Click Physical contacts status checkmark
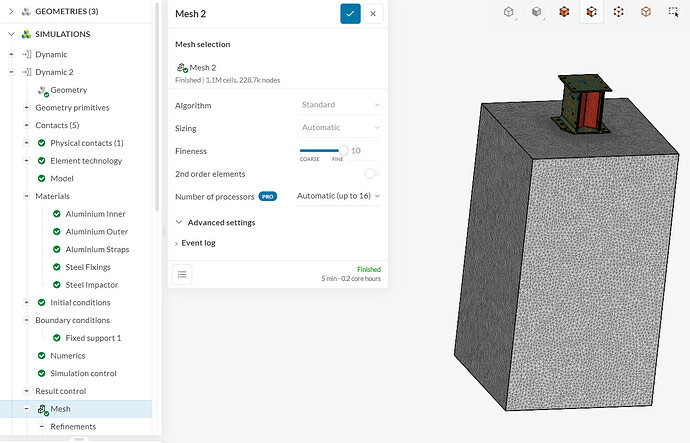The image size is (690, 443). click(42, 143)
